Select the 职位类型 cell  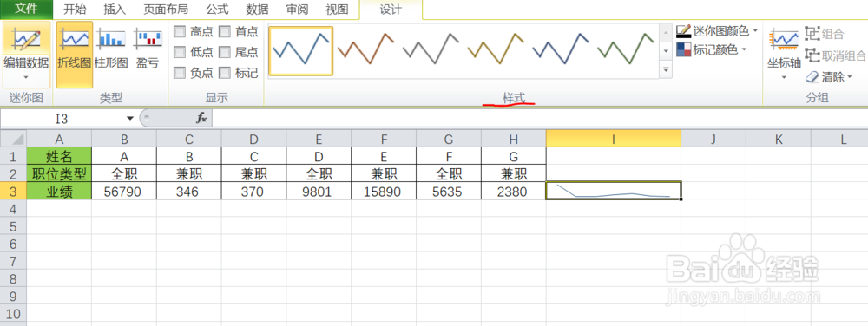click(59, 173)
